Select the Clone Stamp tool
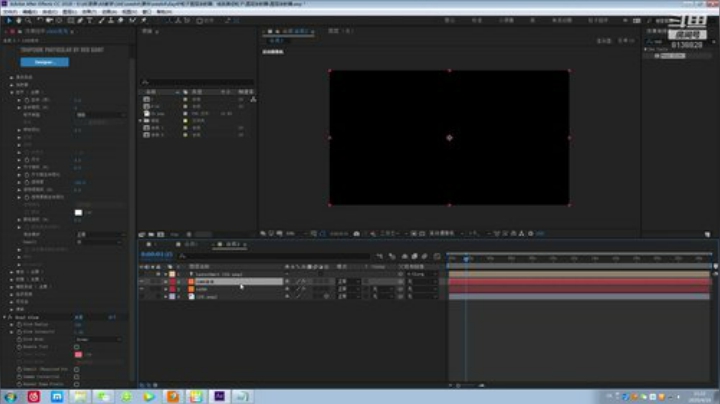Image resolution: width=720 pixels, height=404 pixels. click(x=111, y=21)
